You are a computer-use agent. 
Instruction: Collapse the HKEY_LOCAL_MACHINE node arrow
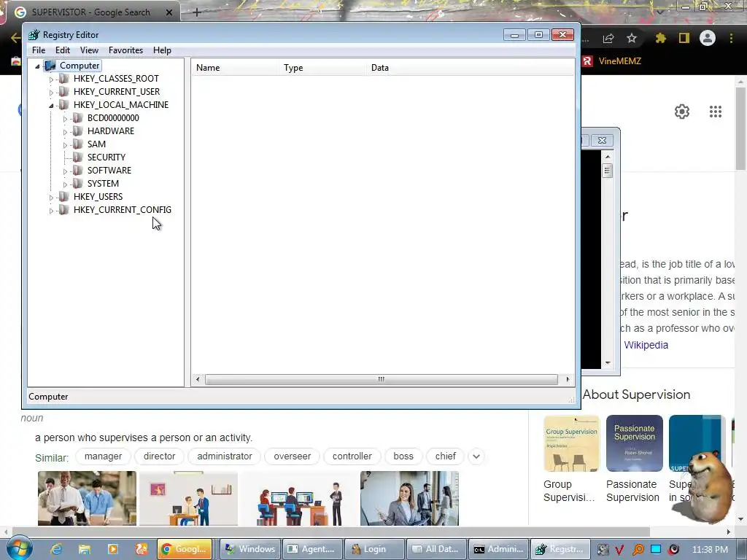[x=52, y=106]
